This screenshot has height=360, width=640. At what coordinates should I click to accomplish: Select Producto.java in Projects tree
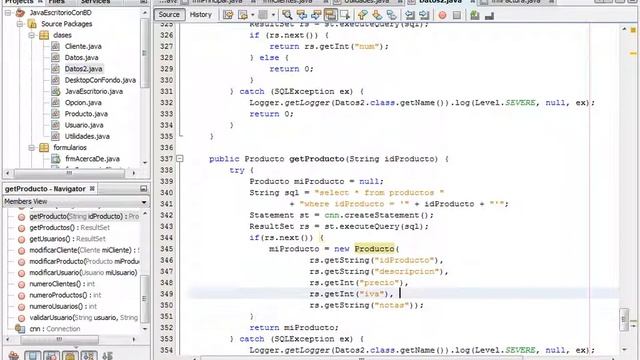[86, 114]
